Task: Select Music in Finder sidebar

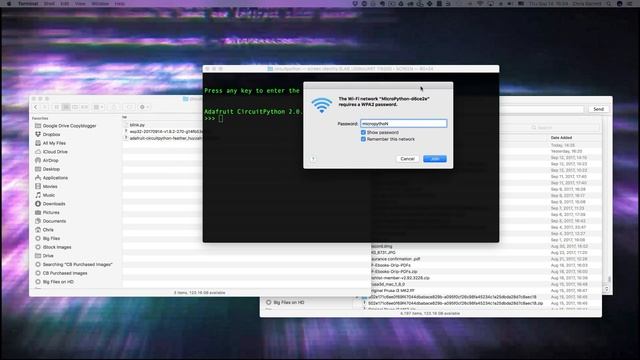Action: pos(45,195)
